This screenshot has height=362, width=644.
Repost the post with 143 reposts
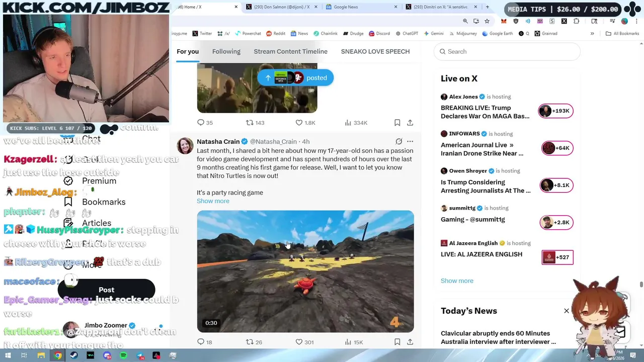pyautogui.click(x=255, y=123)
